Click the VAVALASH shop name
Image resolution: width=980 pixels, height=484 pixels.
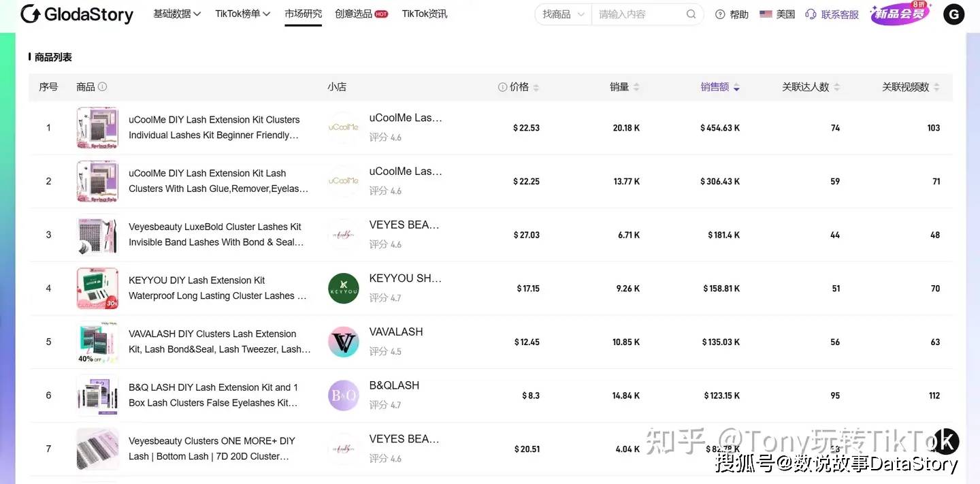396,332
